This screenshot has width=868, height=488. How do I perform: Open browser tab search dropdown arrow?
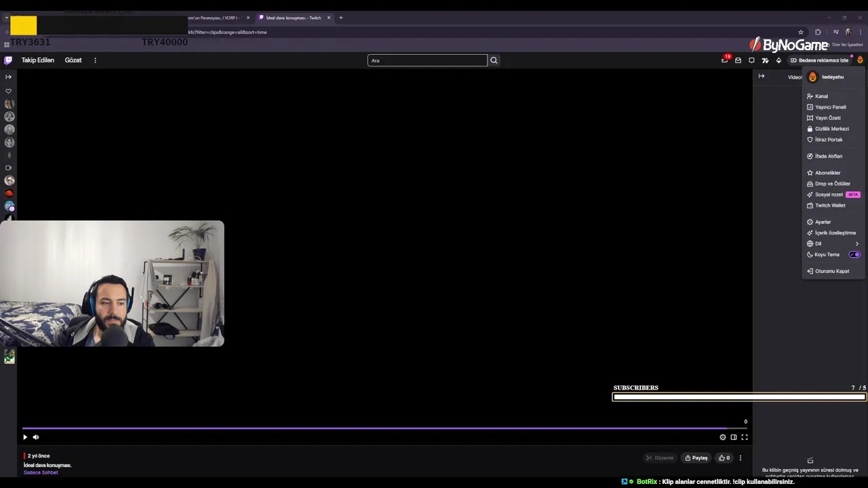(x=6, y=18)
